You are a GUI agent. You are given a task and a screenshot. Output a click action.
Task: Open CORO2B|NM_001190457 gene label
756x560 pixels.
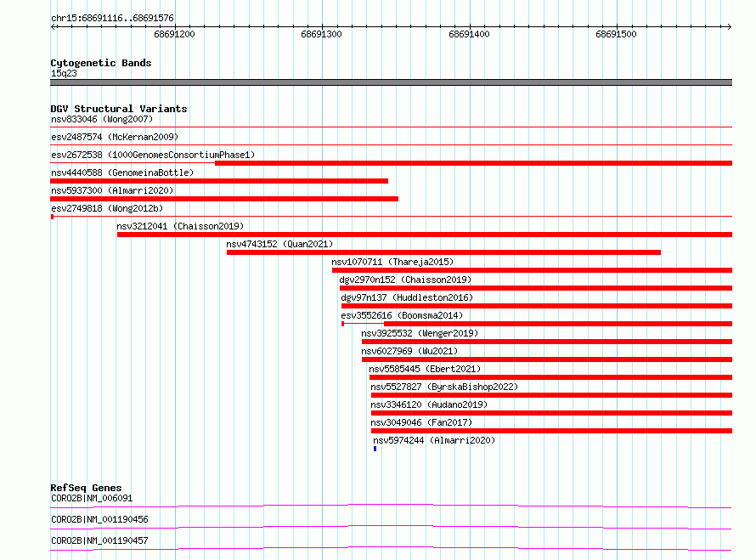(x=99, y=540)
